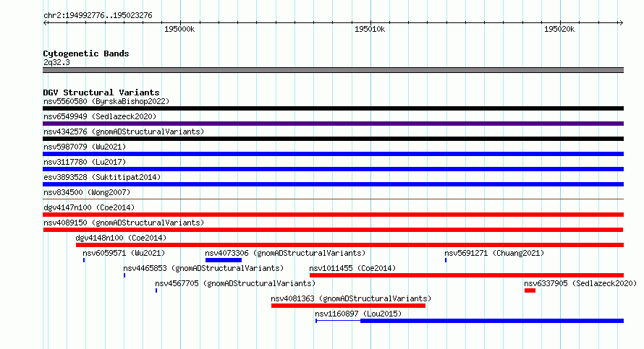The width and height of the screenshot is (644, 349).
Task: Open the nsv4073306 (gnomADStructuralVariants) label
Action: [x=285, y=253]
